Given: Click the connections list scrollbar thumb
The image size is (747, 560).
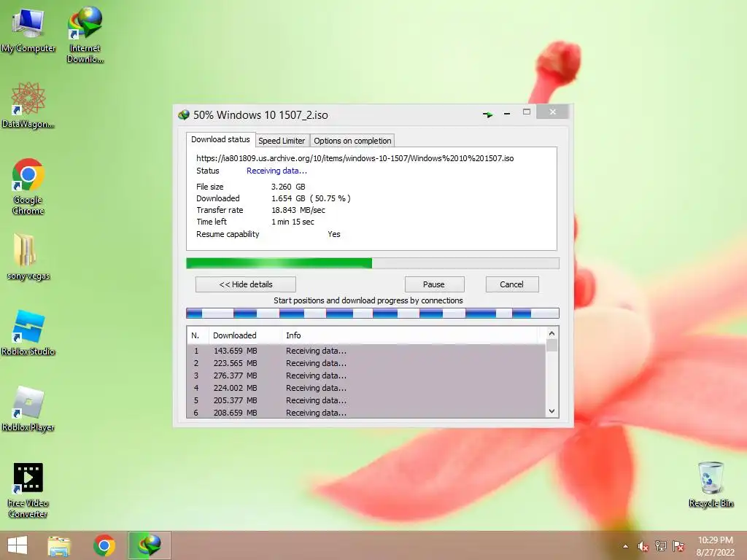Looking at the screenshot, I should point(551,345).
